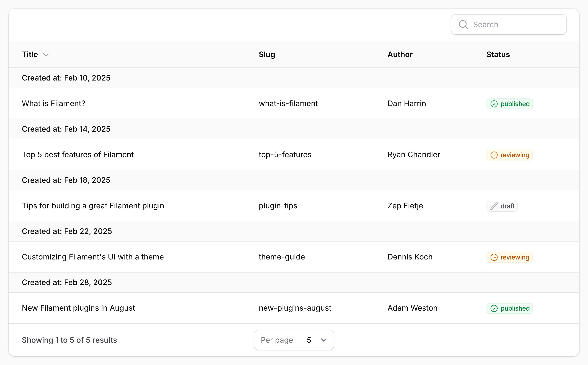Click the published badge for What is Filament?
The width and height of the screenshot is (588, 365).
[x=509, y=104]
